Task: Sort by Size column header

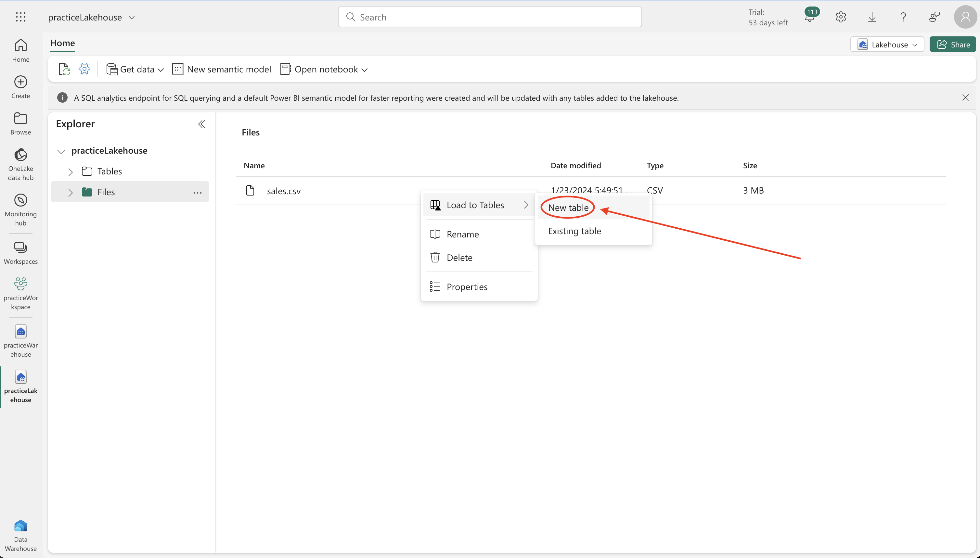Action: [x=750, y=166]
